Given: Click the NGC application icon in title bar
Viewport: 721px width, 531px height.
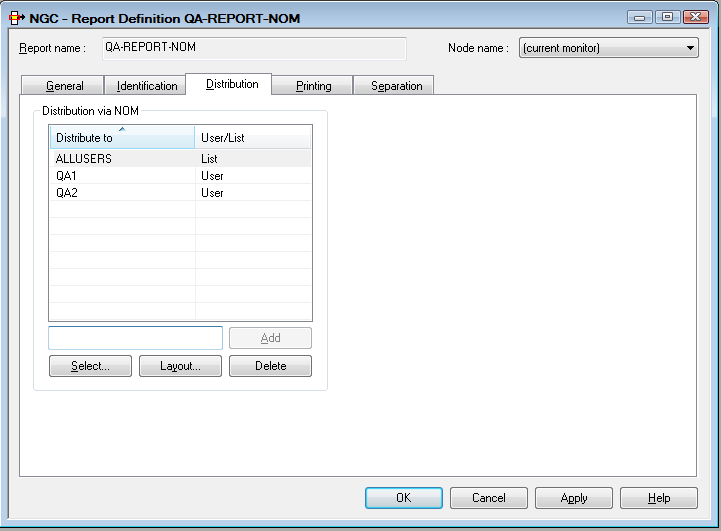Looking at the screenshot, I should point(17,18).
